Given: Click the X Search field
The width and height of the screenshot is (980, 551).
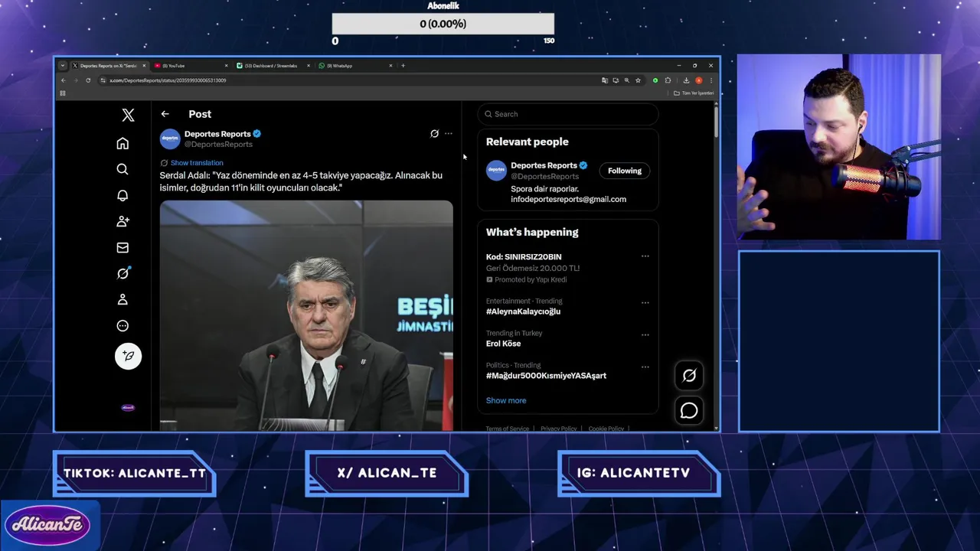Looking at the screenshot, I should click(x=568, y=114).
